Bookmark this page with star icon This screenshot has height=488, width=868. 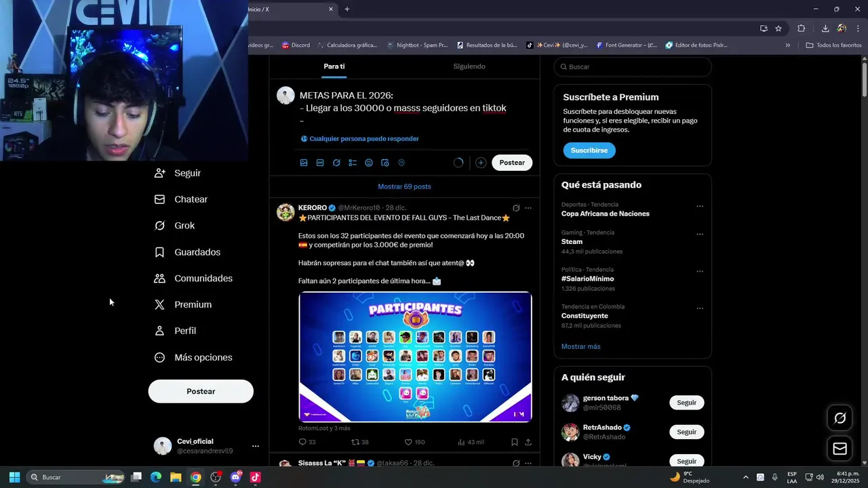point(778,28)
